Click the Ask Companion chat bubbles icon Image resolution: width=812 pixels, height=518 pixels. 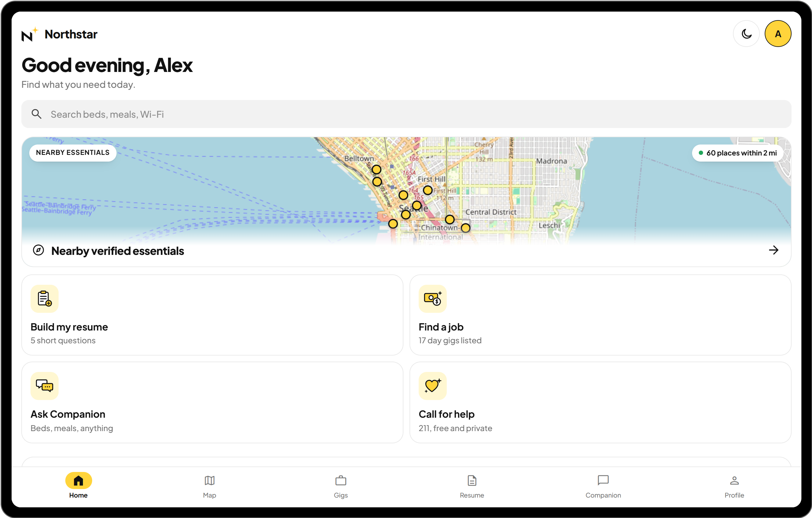(45, 386)
